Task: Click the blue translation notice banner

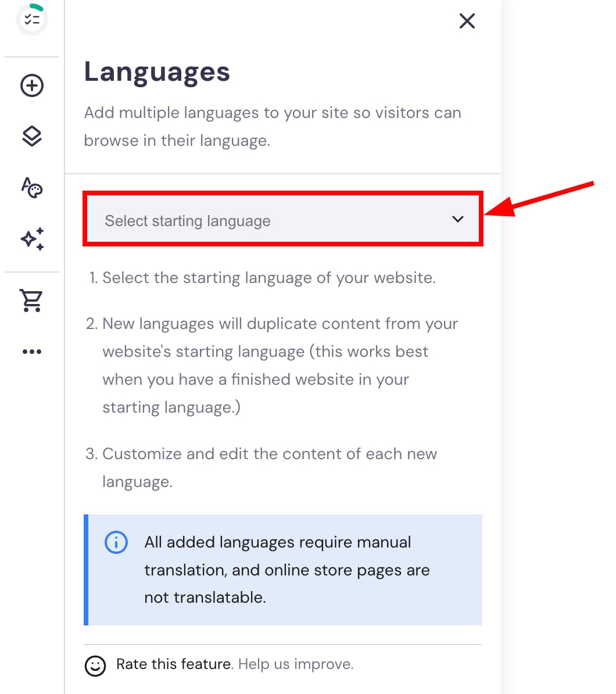Action: click(x=283, y=570)
